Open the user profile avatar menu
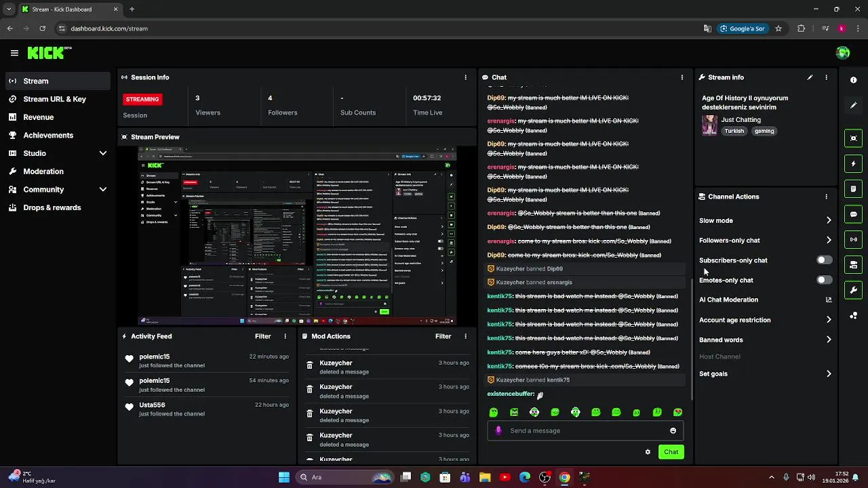 tap(843, 53)
